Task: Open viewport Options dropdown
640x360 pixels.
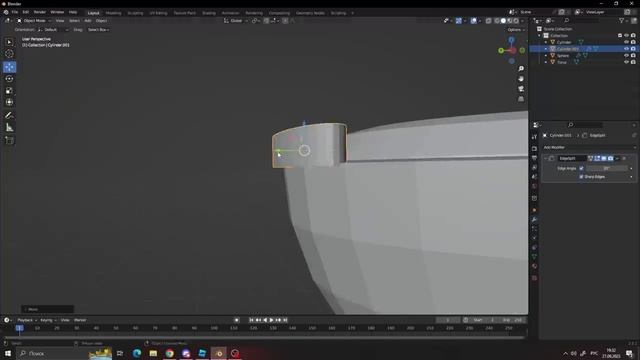Action: tap(516, 30)
